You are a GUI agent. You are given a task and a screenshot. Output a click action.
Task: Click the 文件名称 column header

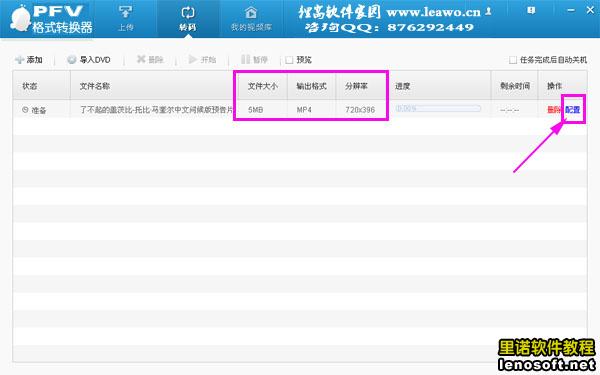click(95, 86)
